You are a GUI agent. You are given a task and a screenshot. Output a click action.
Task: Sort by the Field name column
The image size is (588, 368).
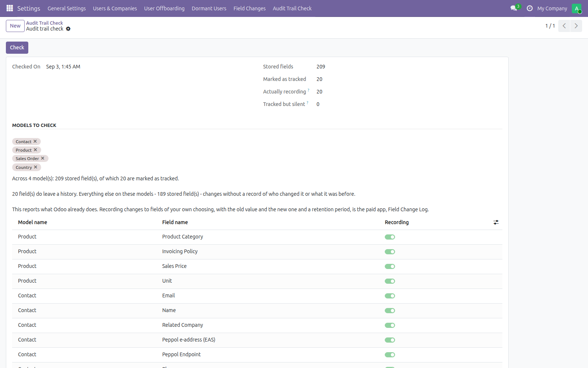point(175,222)
